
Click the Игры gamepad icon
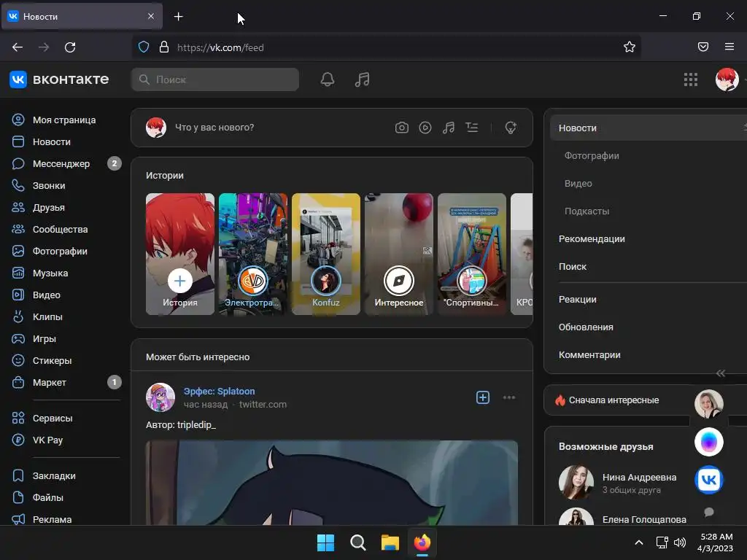[x=18, y=338]
